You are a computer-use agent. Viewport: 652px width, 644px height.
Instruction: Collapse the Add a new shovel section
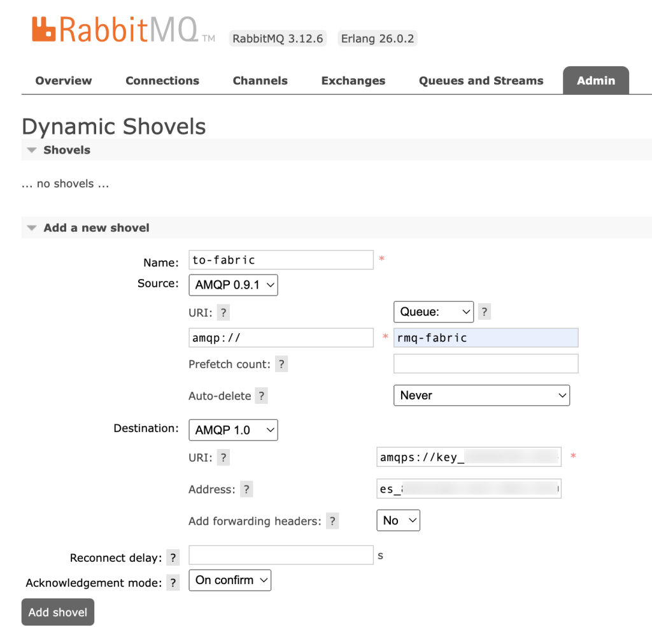32,227
